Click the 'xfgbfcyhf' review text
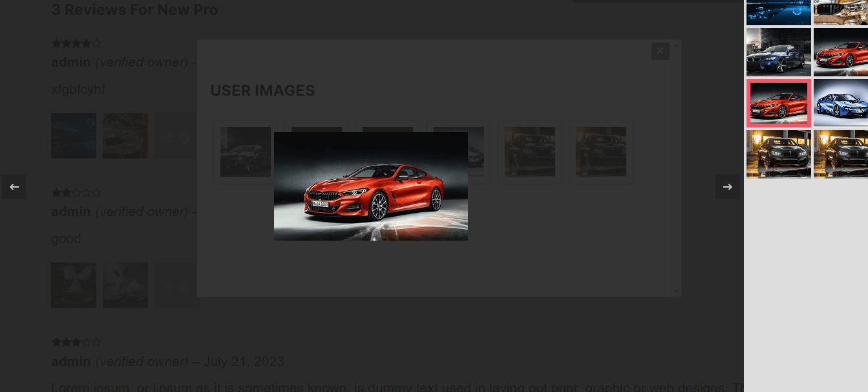 coord(78,90)
